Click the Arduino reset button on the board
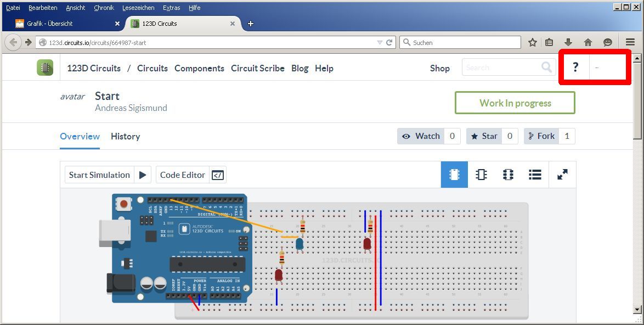The width and height of the screenshot is (644, 325). coord(125,203)
